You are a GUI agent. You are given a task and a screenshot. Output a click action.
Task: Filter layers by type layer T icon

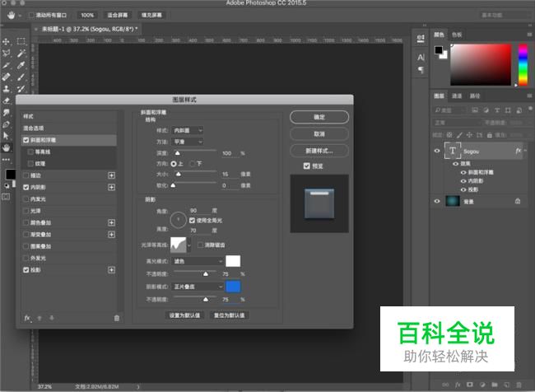click(x=497, y=110)
